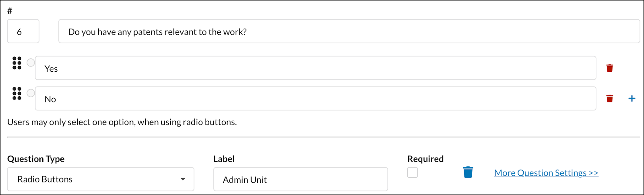The image size is (644, 195).
Task: Click the Question Type heading label
Action: click(x=36, y=159)
